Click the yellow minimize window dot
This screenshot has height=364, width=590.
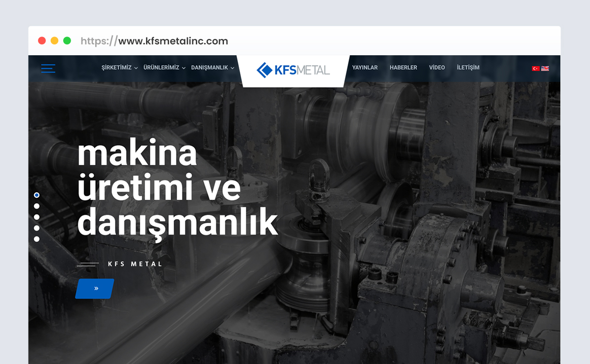[x=54, y=41]
